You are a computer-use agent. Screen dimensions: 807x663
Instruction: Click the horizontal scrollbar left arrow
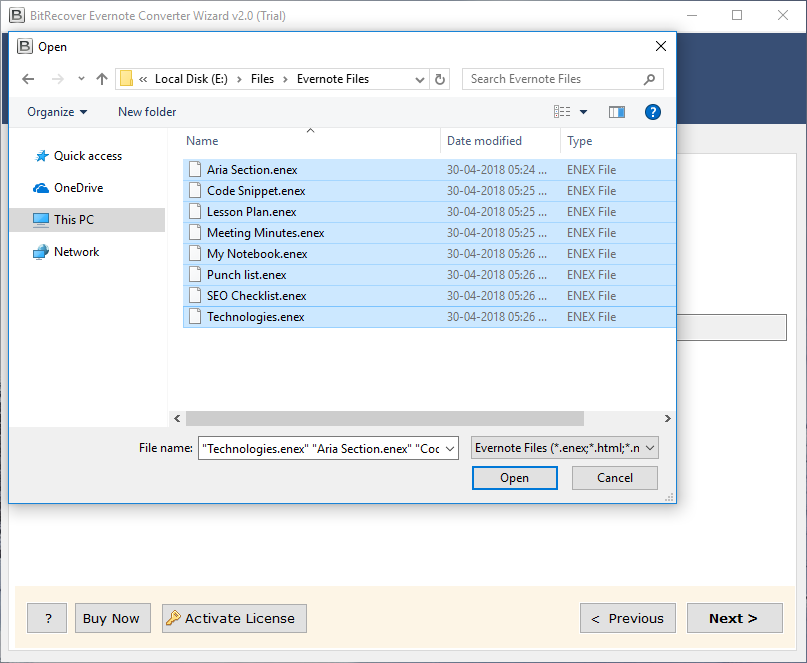177,418
